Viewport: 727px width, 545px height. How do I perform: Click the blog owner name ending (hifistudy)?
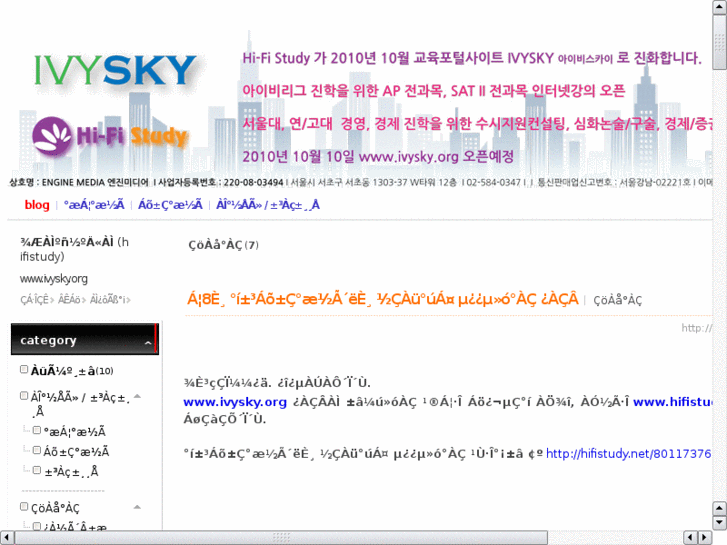pos(74,249)
